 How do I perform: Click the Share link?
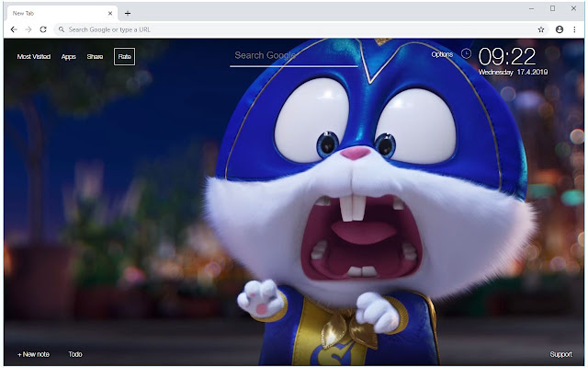point(95,57)
